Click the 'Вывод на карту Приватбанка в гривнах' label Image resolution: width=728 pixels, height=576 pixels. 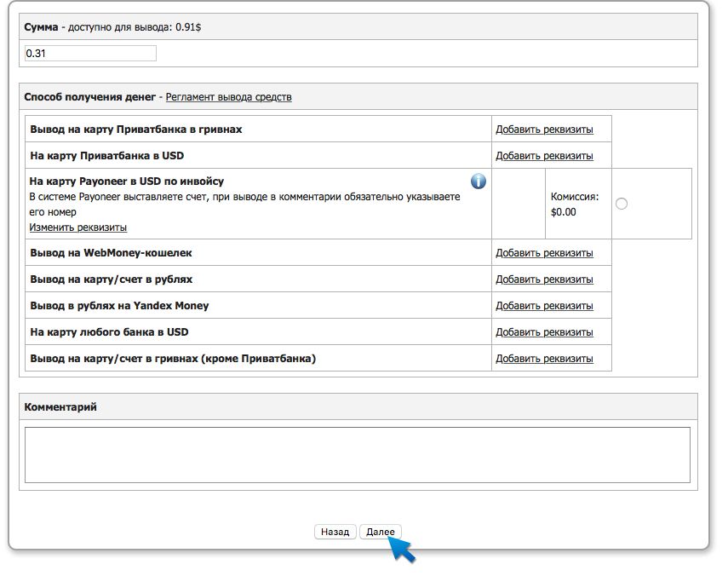(136, 130)
